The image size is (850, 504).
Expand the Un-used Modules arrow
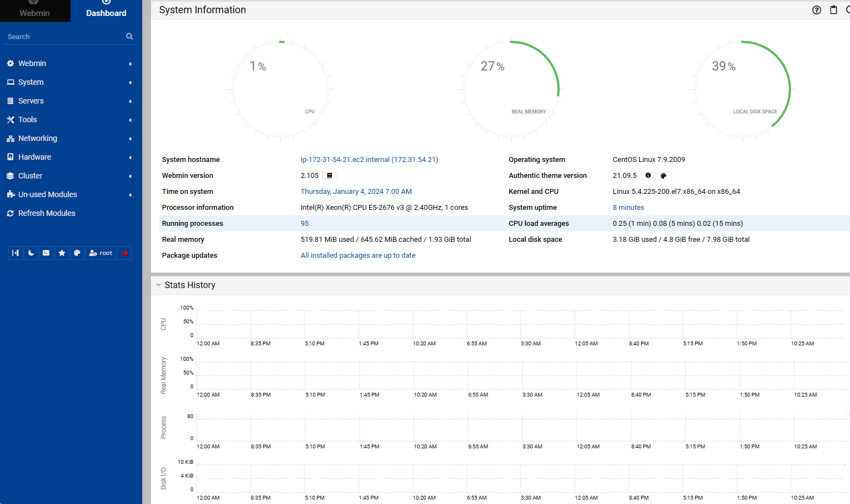pyautogui.click(x=130, y=195)
